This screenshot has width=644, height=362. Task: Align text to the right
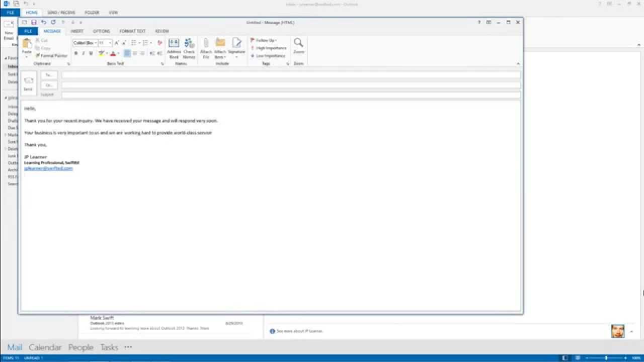(x=142, y=53)
